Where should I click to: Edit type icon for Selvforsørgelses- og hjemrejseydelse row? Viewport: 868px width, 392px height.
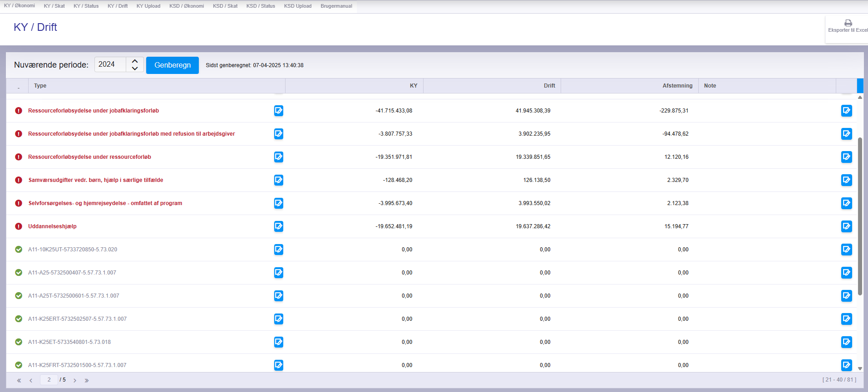coord(279,203)
